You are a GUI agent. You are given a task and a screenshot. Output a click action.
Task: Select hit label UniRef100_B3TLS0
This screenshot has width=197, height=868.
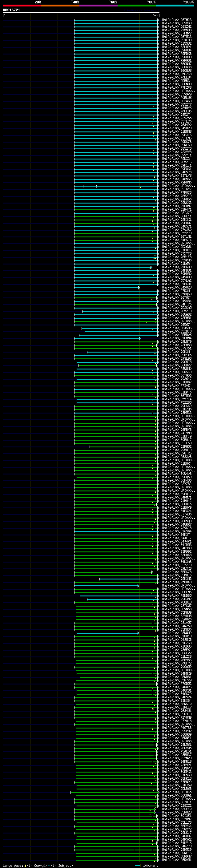click(177, 121)
